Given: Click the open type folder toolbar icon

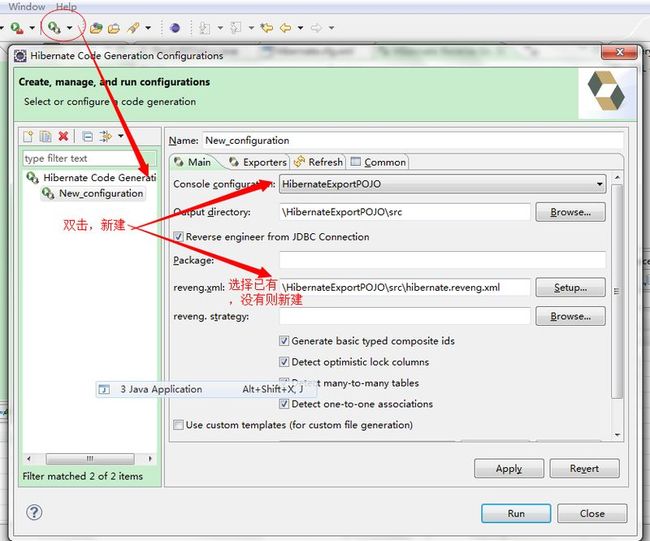Looking at the screenshot, I should (x=114, y=28).
